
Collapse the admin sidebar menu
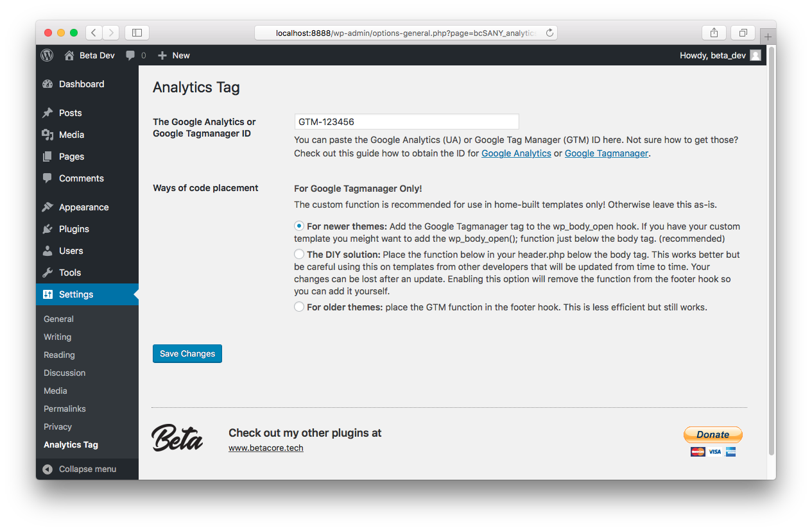[x=80, y=469]
